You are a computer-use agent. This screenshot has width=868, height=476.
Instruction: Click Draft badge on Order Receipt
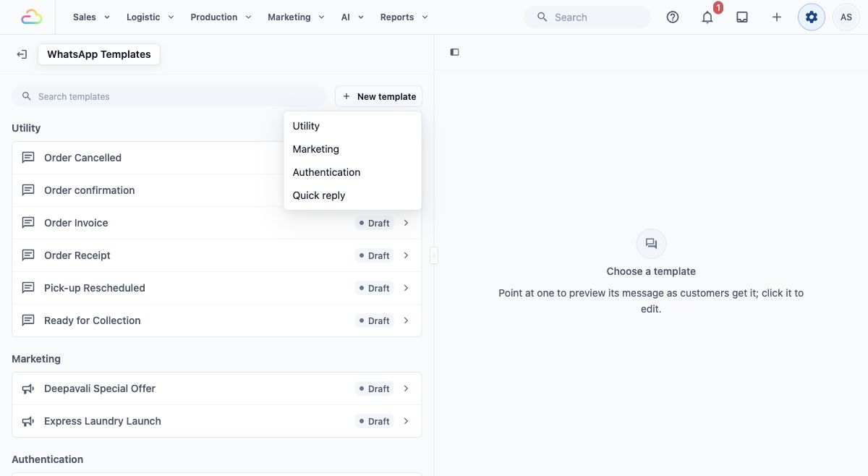(374, 255)
